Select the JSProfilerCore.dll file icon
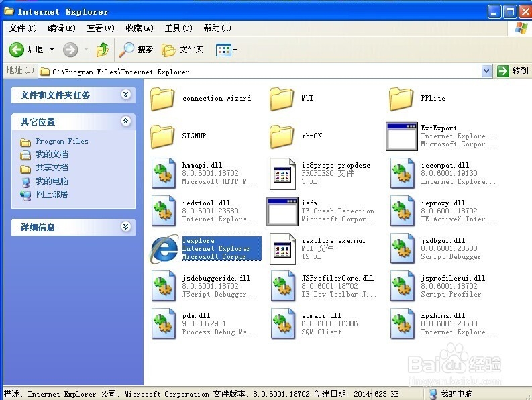The height and width of the screenshot is (400, 532). point(283,286)
